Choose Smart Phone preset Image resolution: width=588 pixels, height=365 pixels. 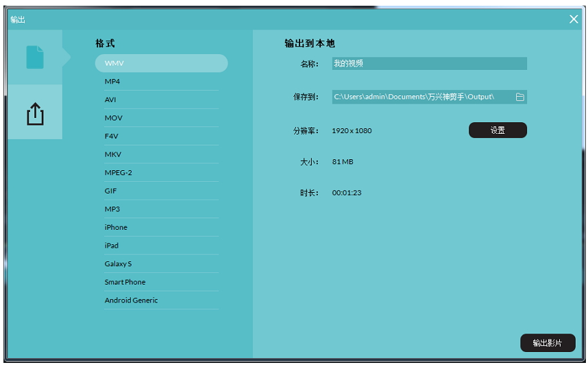(161, 282)
